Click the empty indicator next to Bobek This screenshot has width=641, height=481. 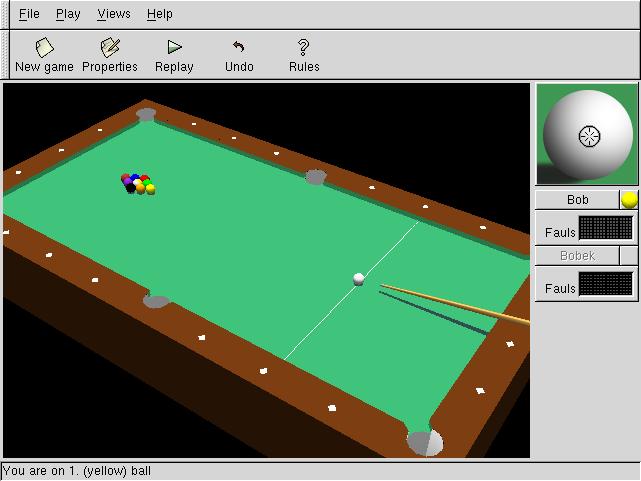pyautogui.click(x=629, y=256)
